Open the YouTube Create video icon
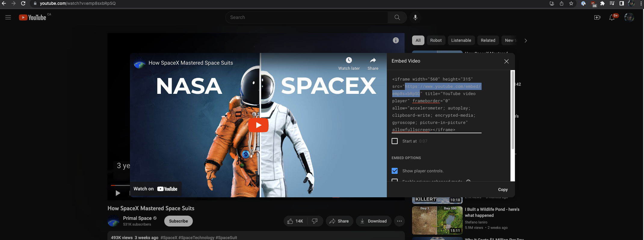644x240 pixels. pos(597,17)
